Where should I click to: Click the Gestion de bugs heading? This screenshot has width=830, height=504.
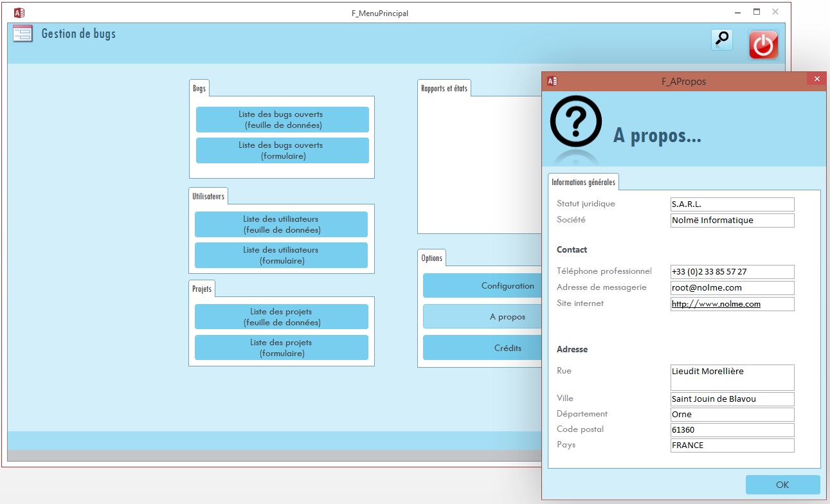pos(78,33)
